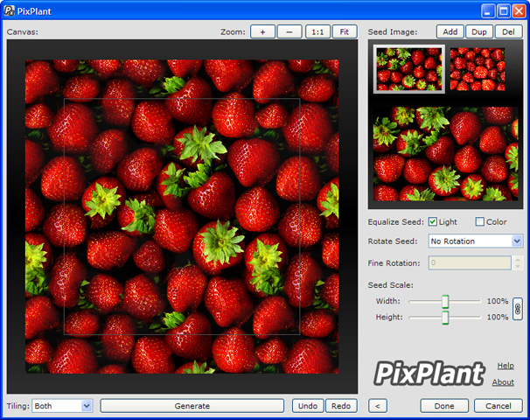Toggle the seed scale aspect link icon
530x420 pixels.
tap(517, 309)
